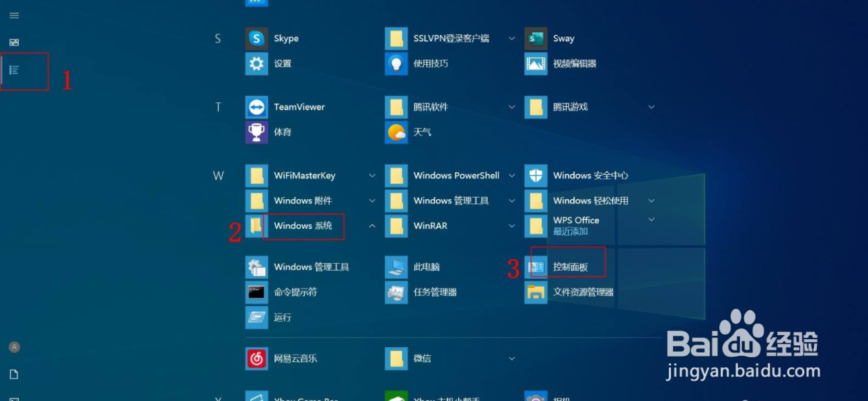Click the letter W section header
This screenshot has width=868, height=401.
(x=218, y=175)
